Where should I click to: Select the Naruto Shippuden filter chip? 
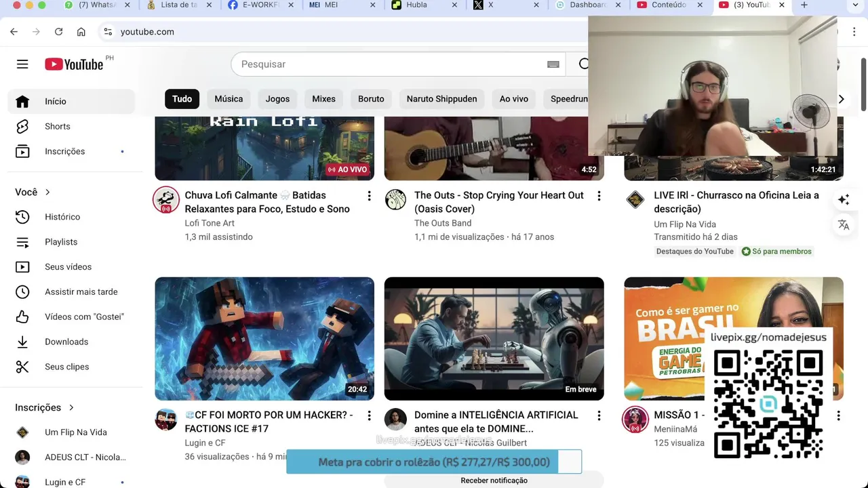441,99
